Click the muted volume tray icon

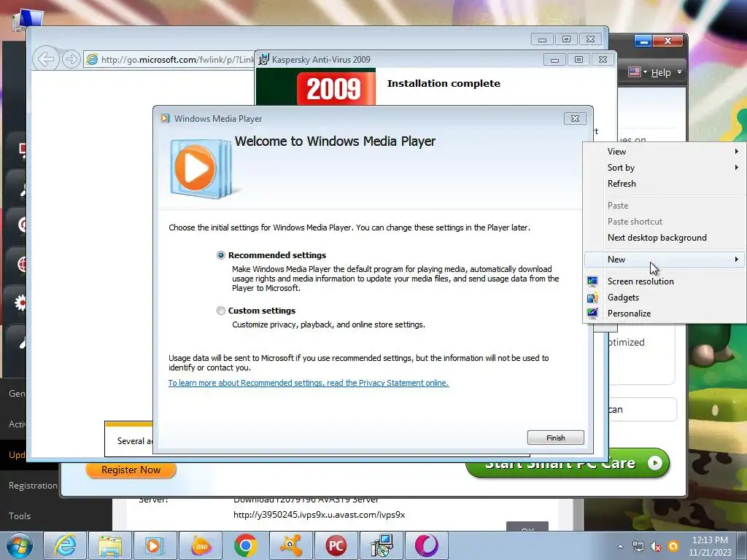coord(656,547)
